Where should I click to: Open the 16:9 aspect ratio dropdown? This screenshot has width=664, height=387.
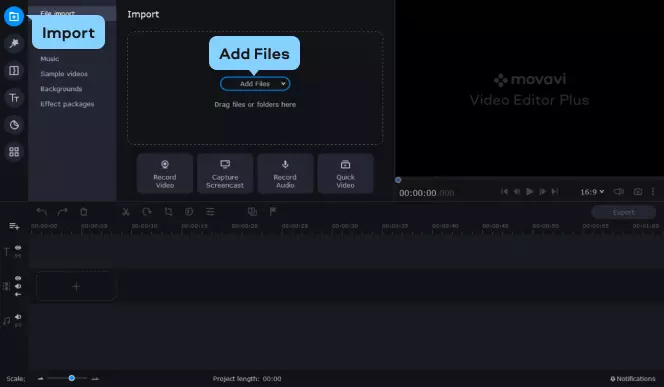point(592,192)
